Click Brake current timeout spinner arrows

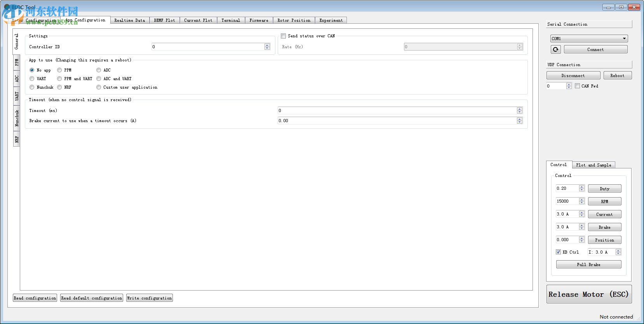(x=520, y=121)
